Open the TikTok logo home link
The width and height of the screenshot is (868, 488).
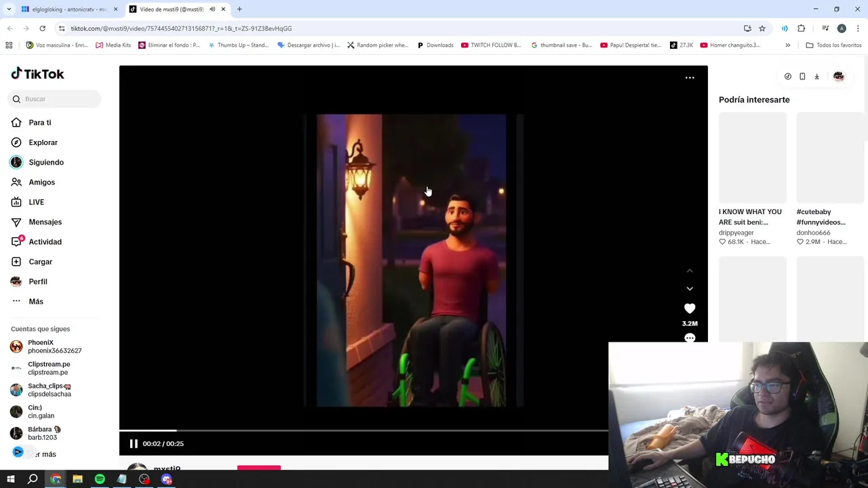tap(37, 74)
